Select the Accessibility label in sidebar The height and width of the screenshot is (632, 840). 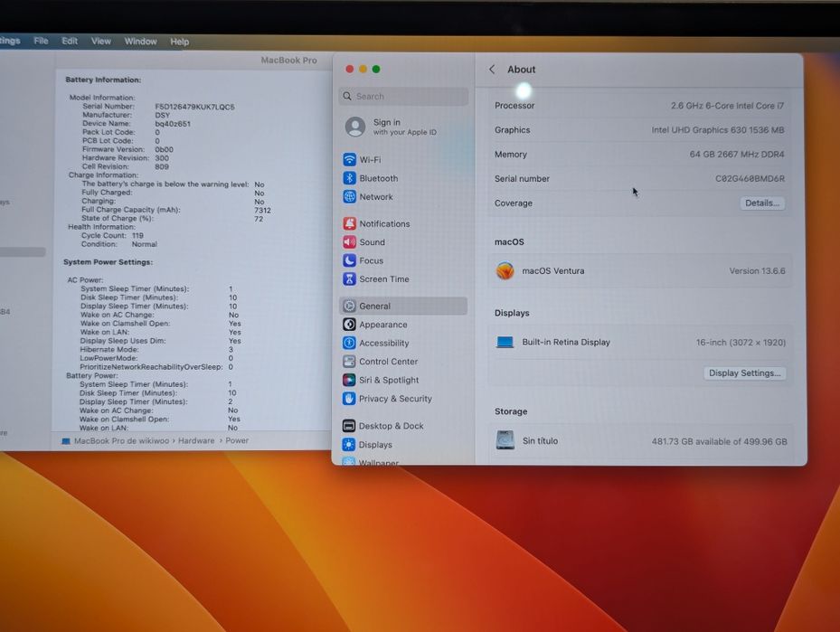[384, 343]
